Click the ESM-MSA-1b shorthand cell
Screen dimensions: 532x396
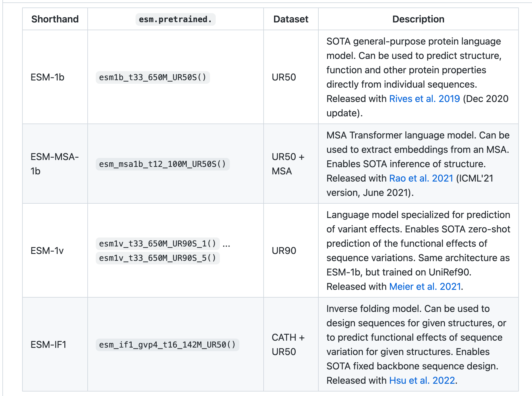coord(54,164)
